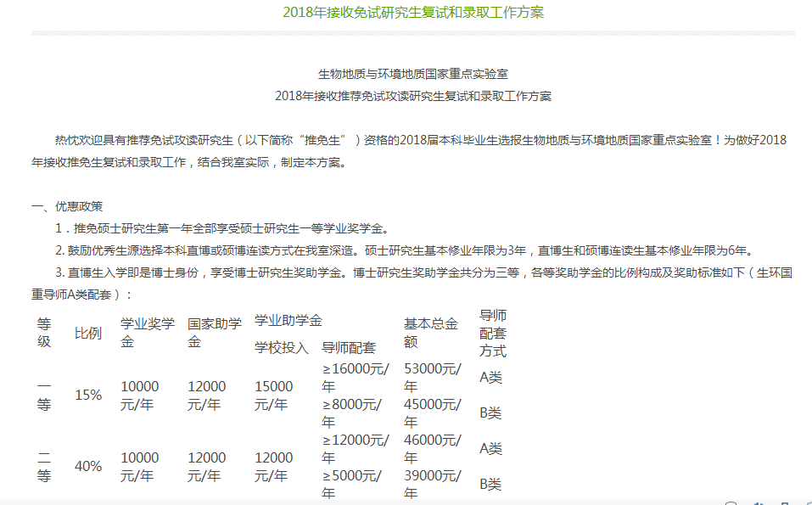Select the 15% ratio cell
Viewport: 812px width, 505px height.
[x=88, y=396]
